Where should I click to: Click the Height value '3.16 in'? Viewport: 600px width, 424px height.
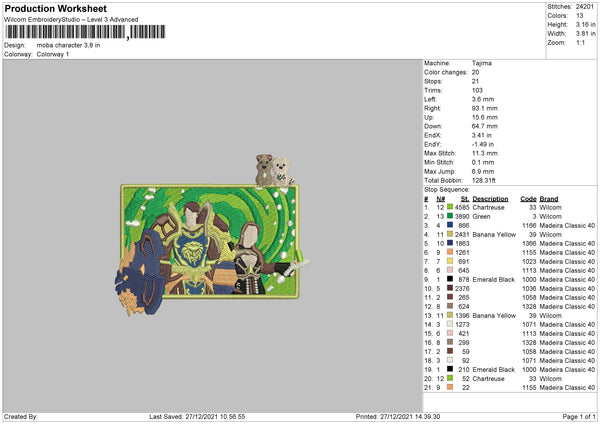[x=585, y=24]
